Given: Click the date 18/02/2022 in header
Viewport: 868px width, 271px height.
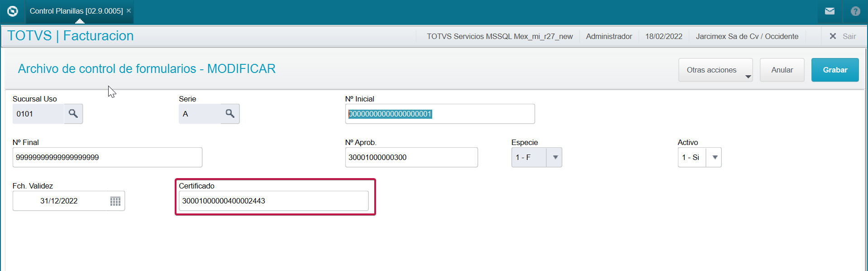Looking at the screenshot, I should (663, 36).
